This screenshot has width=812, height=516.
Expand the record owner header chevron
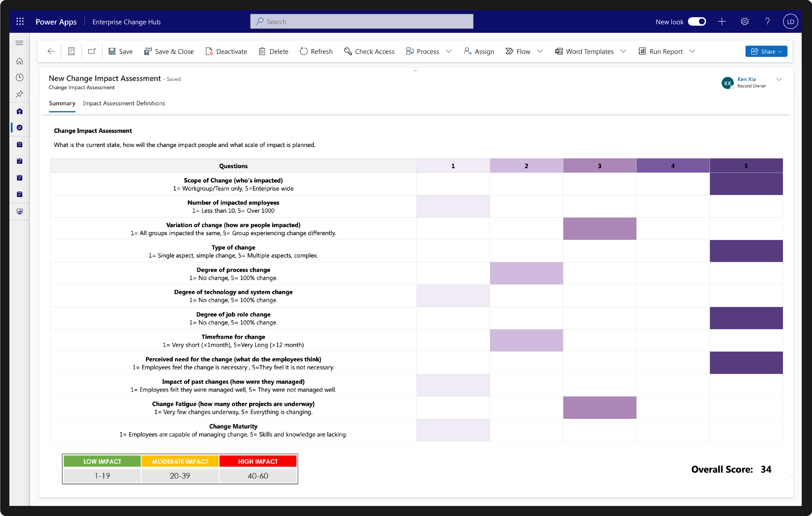(x=779, y=79)
